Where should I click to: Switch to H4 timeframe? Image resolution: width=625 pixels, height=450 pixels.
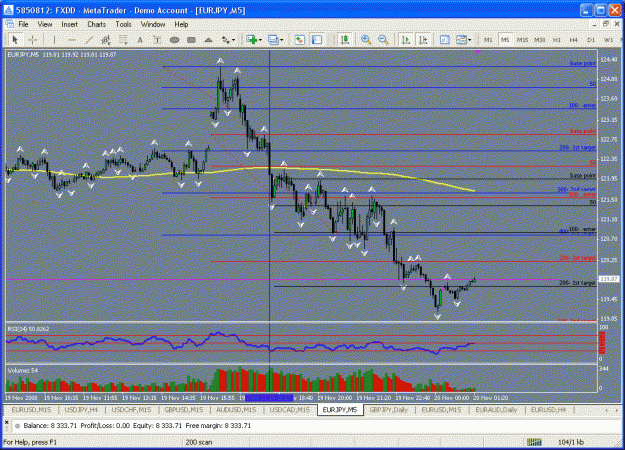pyautogui.click(x=574, y=39)
